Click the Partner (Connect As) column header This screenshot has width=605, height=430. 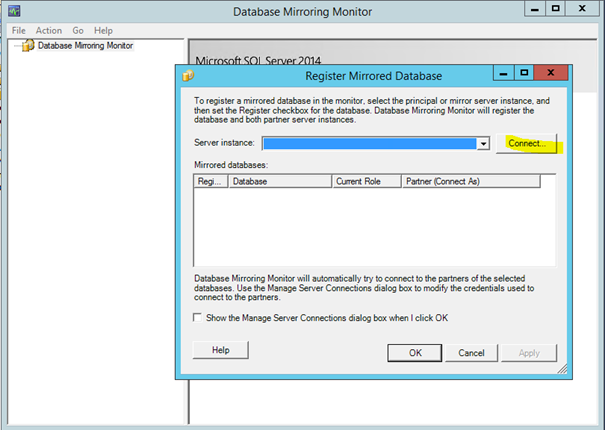pos(469,182)
